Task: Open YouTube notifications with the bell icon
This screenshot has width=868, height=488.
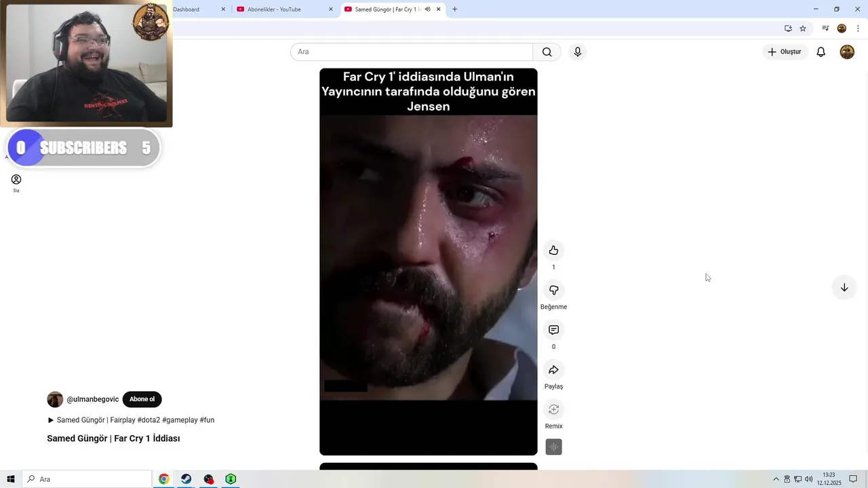Action: coord(821,52)
